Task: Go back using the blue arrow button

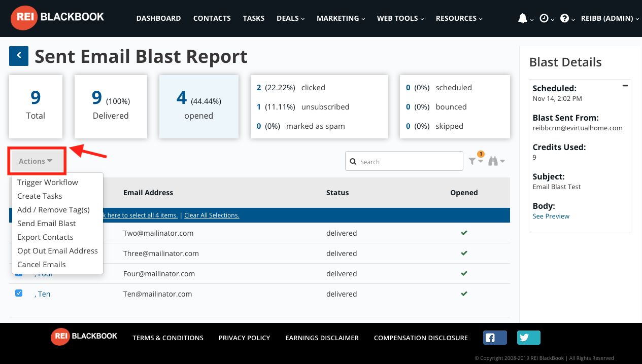Action: pyautogui.click(x=19, y=56)
